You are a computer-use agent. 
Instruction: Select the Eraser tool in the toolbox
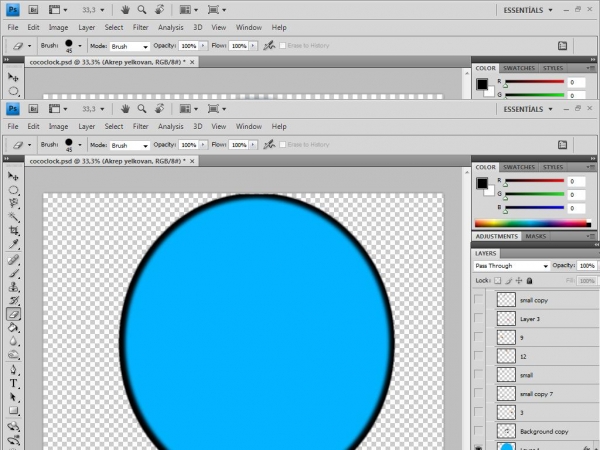click(13, 314)
